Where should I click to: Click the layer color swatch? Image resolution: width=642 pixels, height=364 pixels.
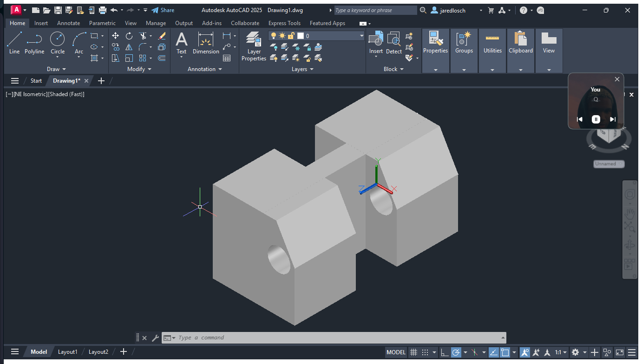(301, 36)
